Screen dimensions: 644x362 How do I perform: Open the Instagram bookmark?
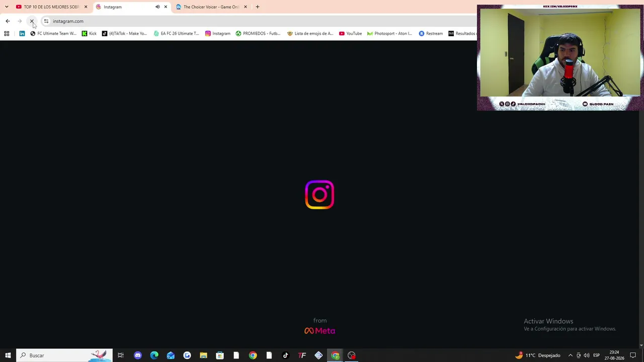217,34
